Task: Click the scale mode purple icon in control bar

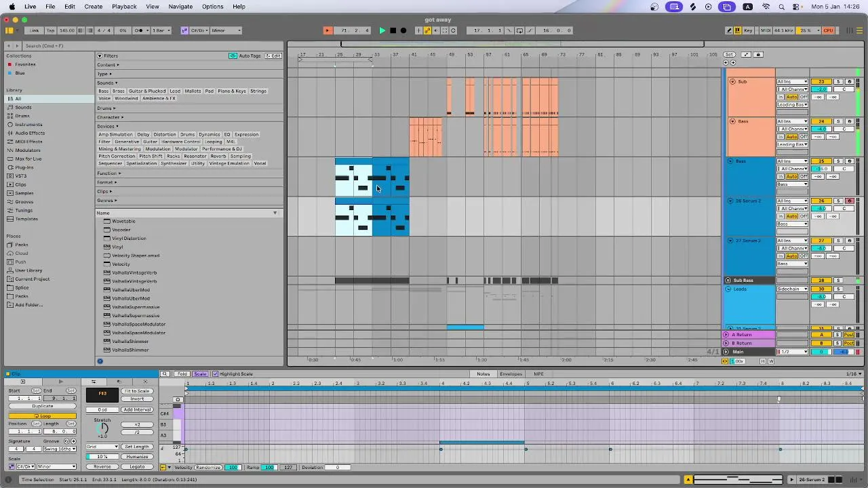Action: coord(184,30)
